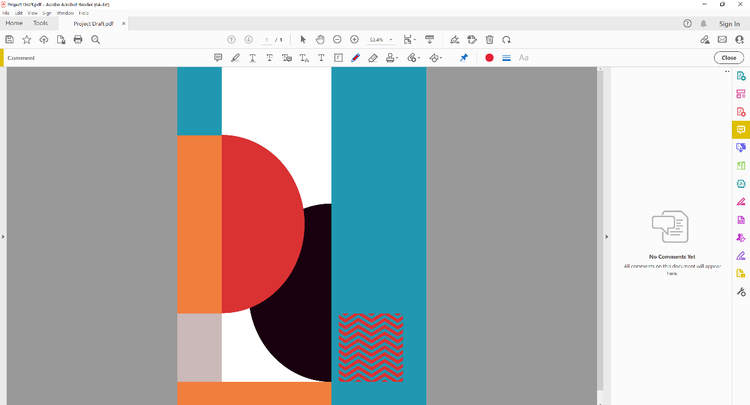This screenshot has height=405, width=750.
Task: Select the Strikethrough text tool
Action: 270,58
